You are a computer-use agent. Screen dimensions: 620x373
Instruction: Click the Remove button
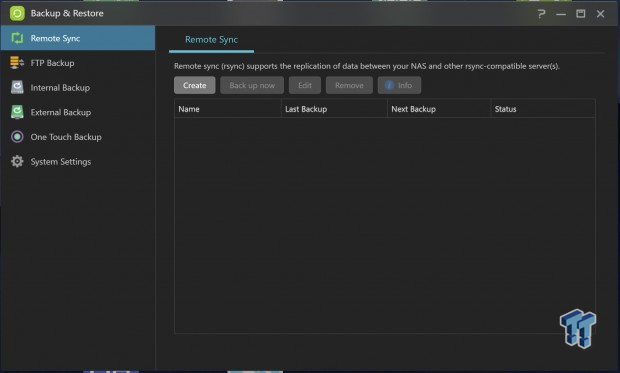click(x=349, y=85)
